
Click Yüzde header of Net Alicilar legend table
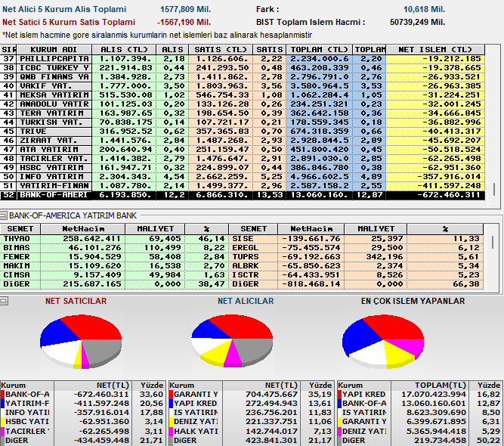pyautogui.click(x=317, y=386)
